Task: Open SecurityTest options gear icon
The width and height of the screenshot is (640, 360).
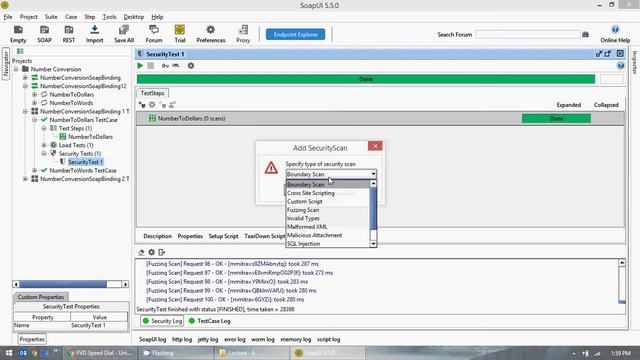Action: coord(191,66)
